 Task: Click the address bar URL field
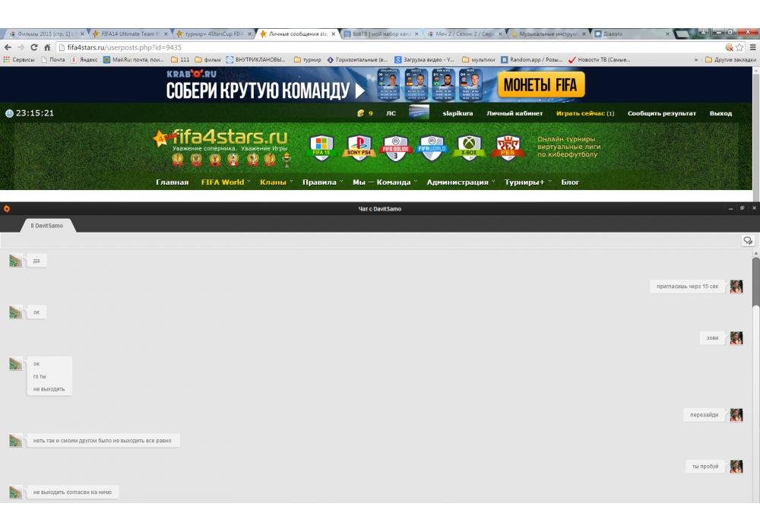pyautogui.click(x=388, y=47)
